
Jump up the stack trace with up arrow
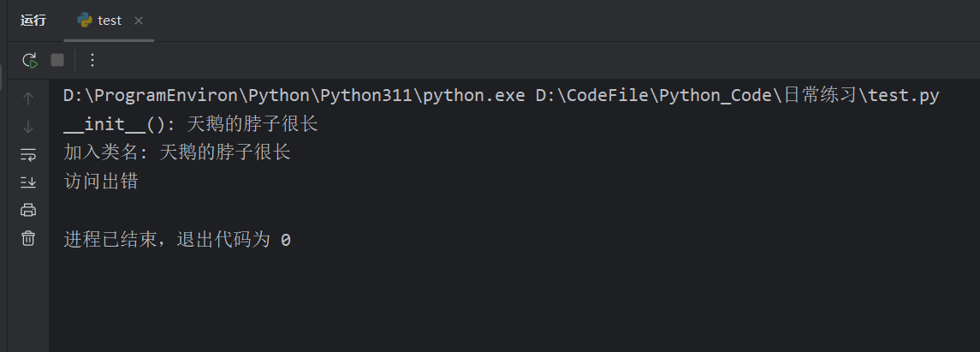point(28,98)
